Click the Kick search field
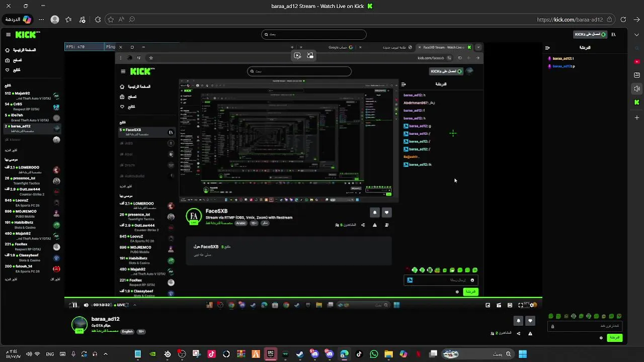The width and height of the screenshot is (644, 362). tap(314, 35)
